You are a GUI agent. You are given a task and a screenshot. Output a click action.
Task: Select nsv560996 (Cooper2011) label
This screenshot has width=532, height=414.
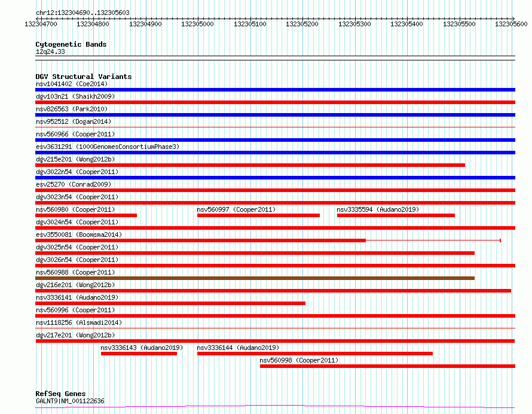[x=75, y=310]
